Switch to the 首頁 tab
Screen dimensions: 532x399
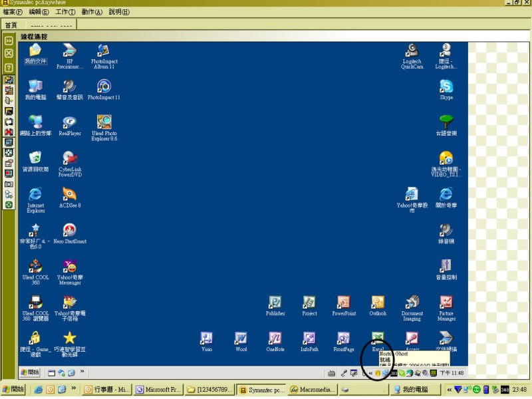[x=11, y=25]
